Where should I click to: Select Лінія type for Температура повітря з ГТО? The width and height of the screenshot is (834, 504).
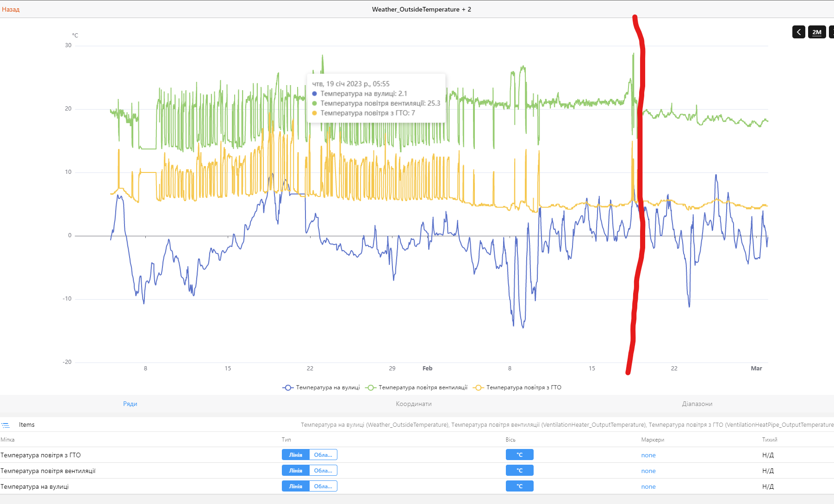coord(296,455)
